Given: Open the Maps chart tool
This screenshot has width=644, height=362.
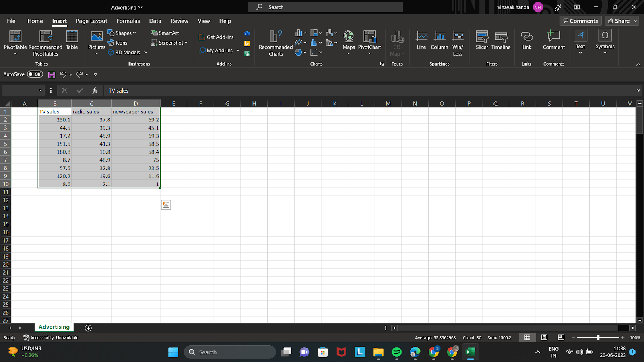Looking at the screenshot, I should 349,38.
